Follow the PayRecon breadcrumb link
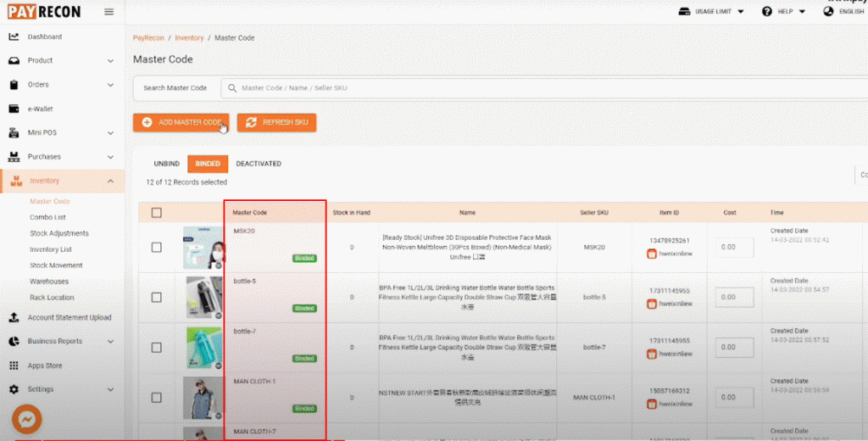 point(148,38)
